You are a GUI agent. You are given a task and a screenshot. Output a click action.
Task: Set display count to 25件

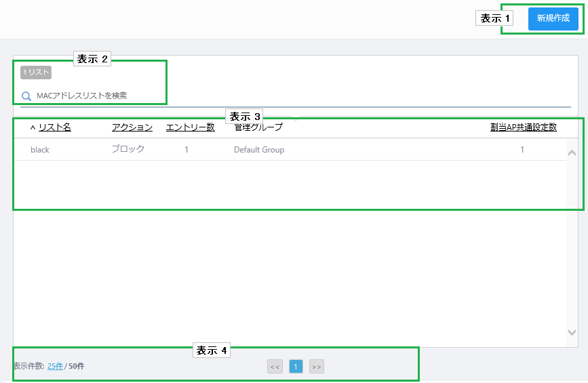click(x=55, y=367)
